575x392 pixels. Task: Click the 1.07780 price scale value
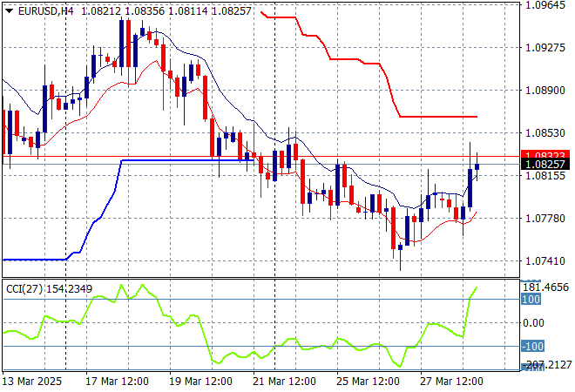545,218
